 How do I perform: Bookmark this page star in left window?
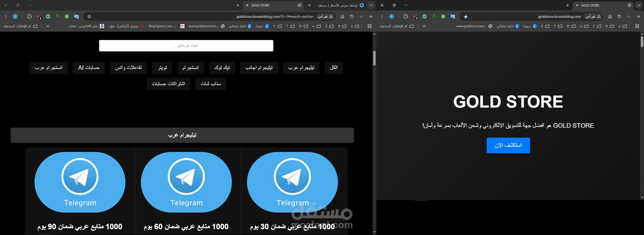(89, 16)
